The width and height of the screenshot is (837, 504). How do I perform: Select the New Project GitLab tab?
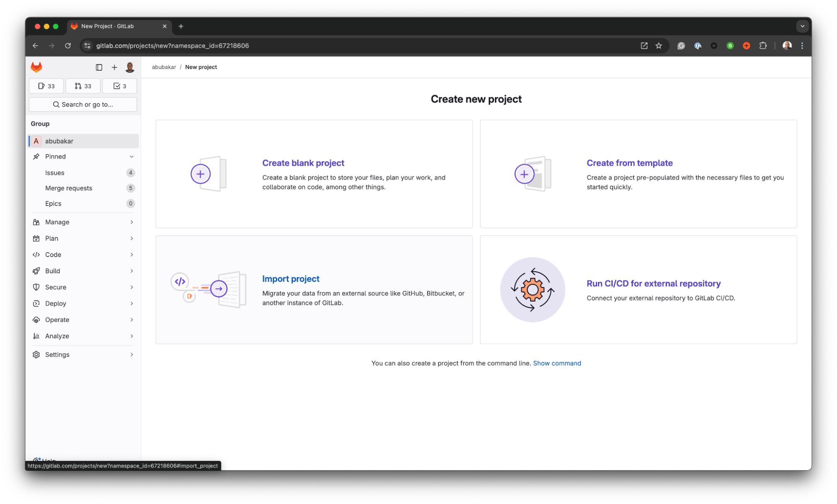(119, 26)
